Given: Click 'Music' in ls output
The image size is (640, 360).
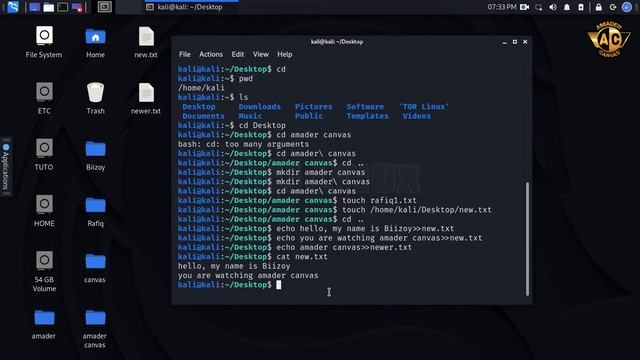Looking at the screenshot, I should click(x=250, y=116).
